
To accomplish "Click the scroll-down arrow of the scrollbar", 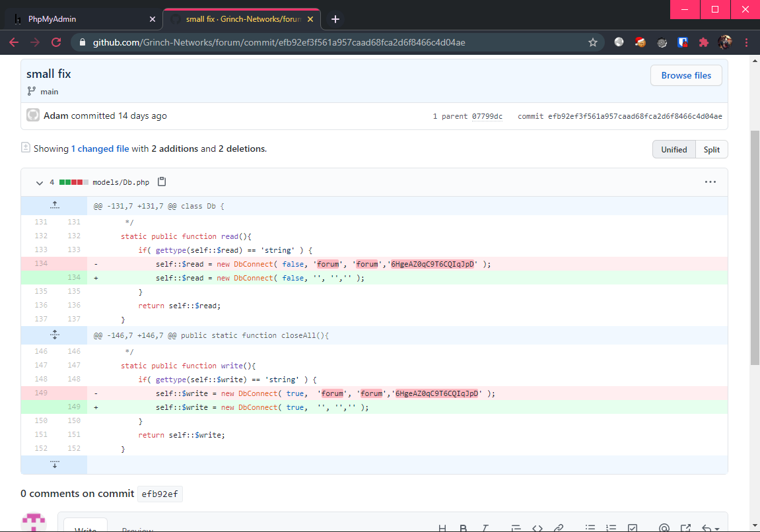I will pos(755,525).
